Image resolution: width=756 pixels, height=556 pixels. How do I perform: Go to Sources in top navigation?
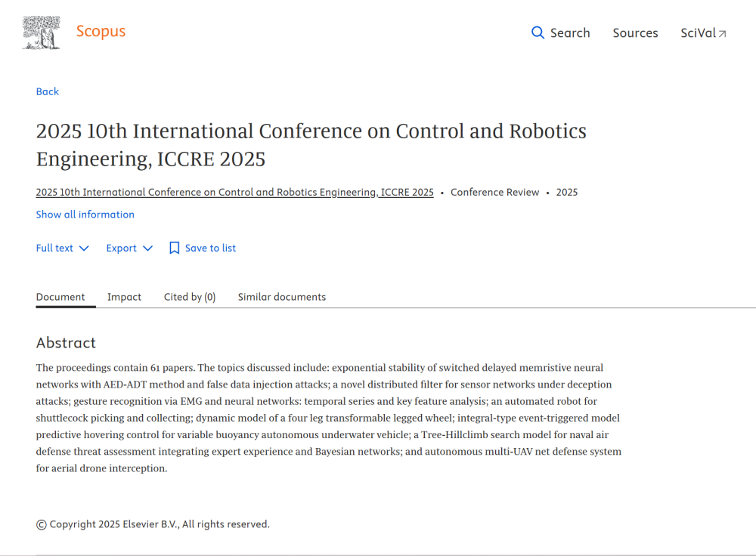[635, 33]
